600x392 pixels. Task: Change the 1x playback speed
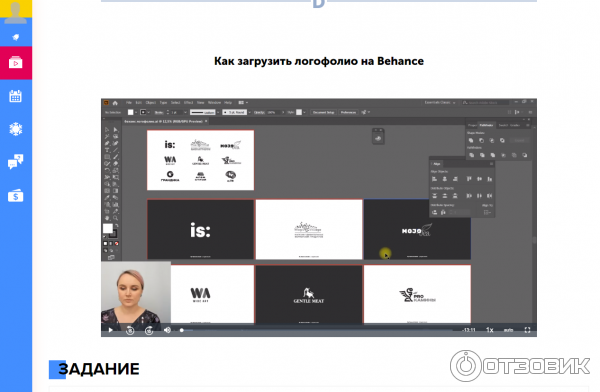pos(489,330)
